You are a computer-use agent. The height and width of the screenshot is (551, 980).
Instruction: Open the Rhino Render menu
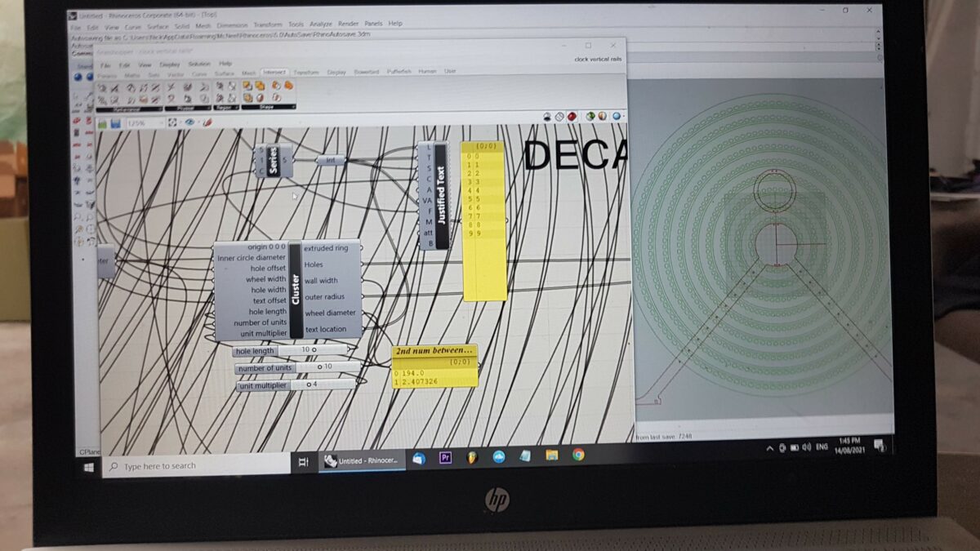pos(348,24)
